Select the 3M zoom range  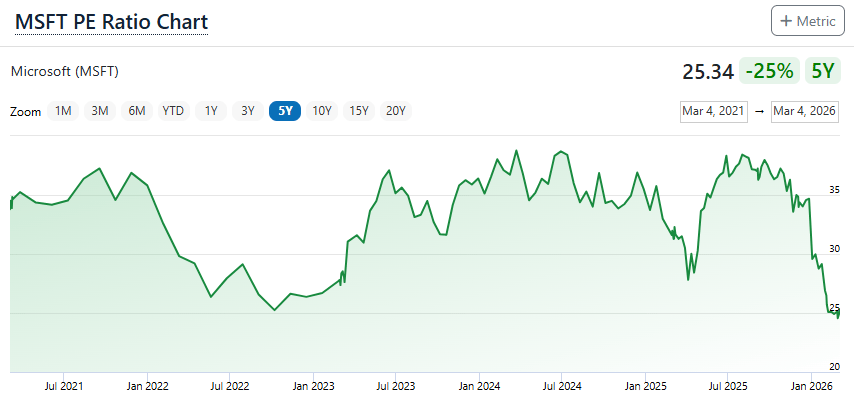100,111
